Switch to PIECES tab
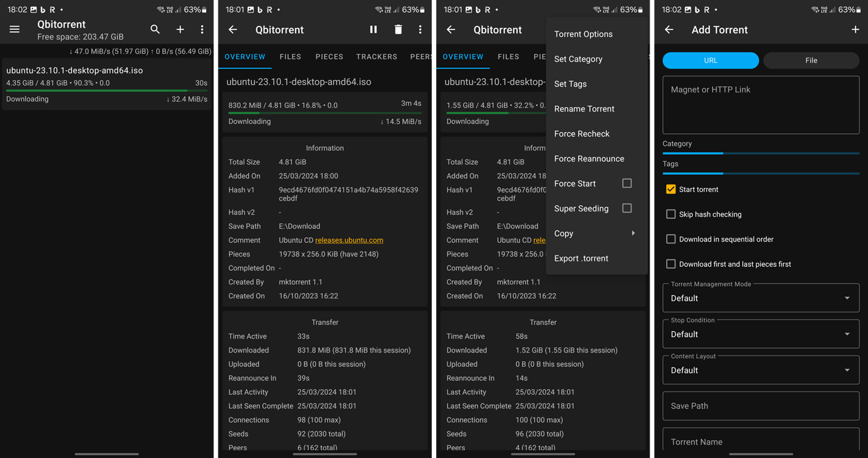 [x=329, y=56]
